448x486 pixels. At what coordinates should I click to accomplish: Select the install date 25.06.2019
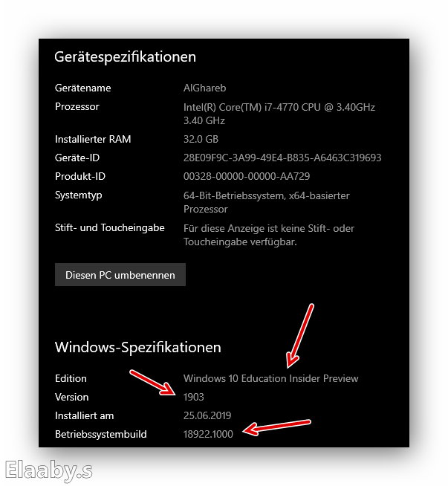click(207, 415)
